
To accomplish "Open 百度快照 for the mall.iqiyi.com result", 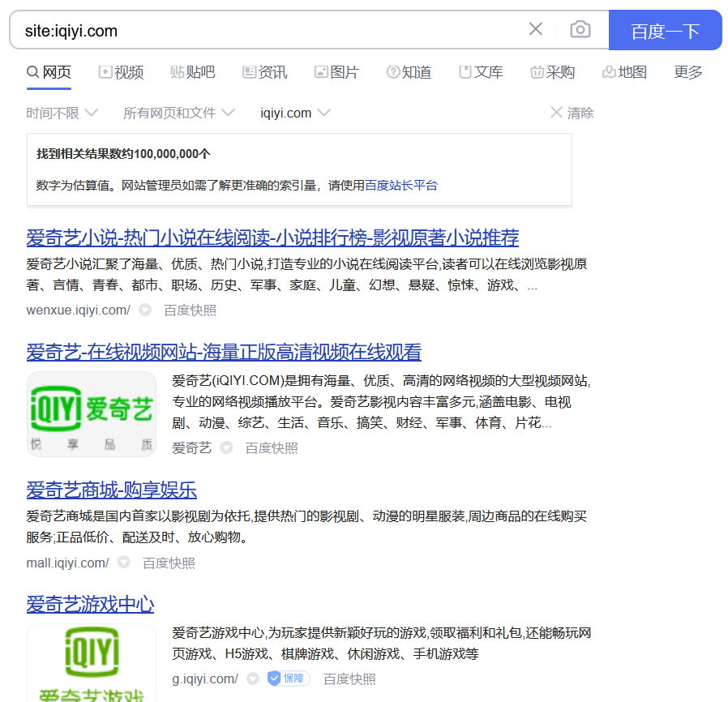I will click(x=169, y=563).
